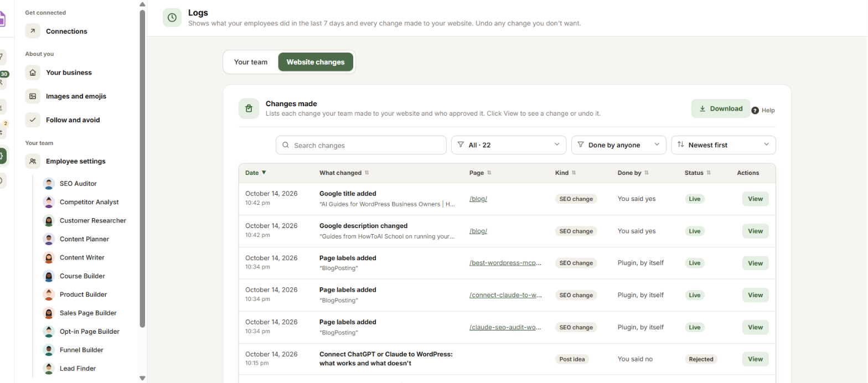Screen dimensions: 868x383
Task: Click the sidebar scroll down arrow
Action: click(x=142, y=379)
